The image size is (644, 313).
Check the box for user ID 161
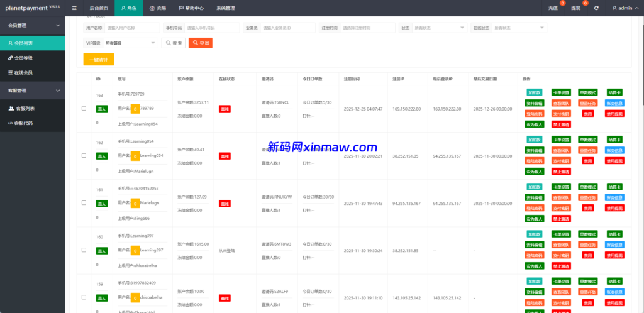point(84,203)
